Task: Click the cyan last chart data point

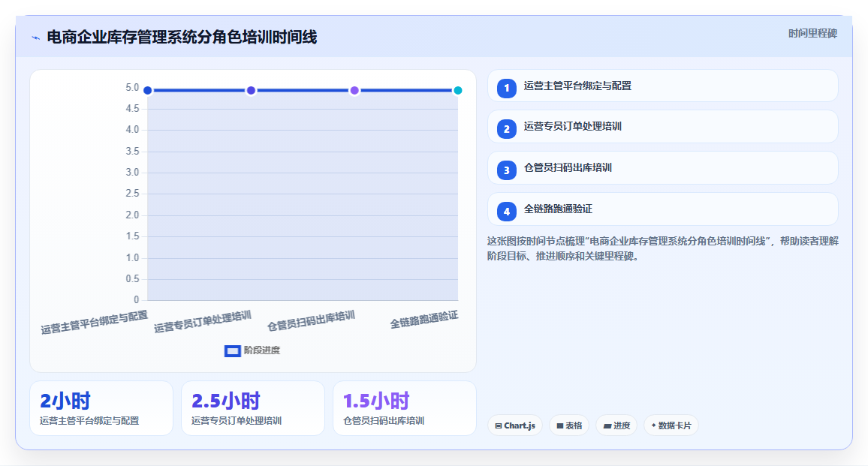Action: tap(458, 90)
